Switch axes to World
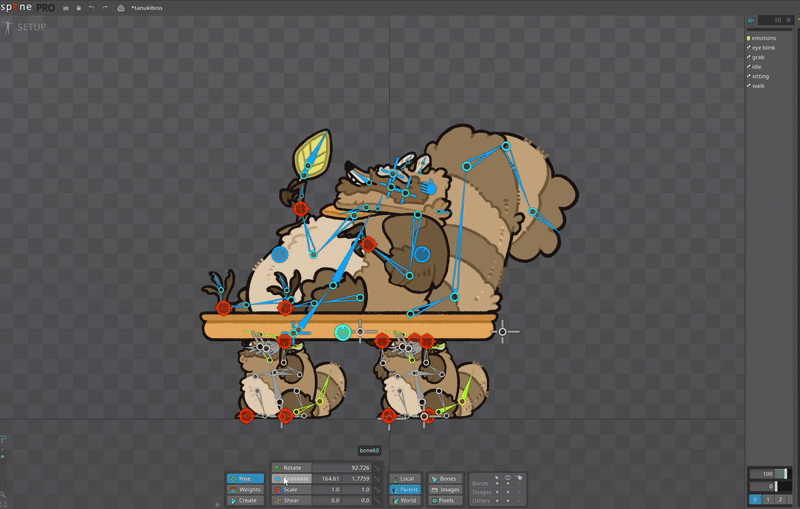This screenshot has width=800, height=509. coord(405,500)
